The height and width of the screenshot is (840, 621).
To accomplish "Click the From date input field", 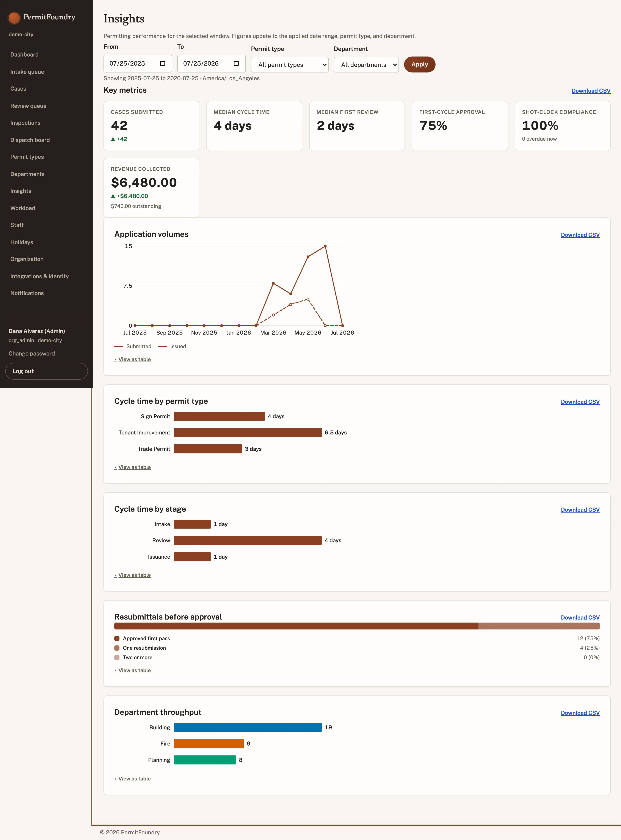I will tap(138, 64).
